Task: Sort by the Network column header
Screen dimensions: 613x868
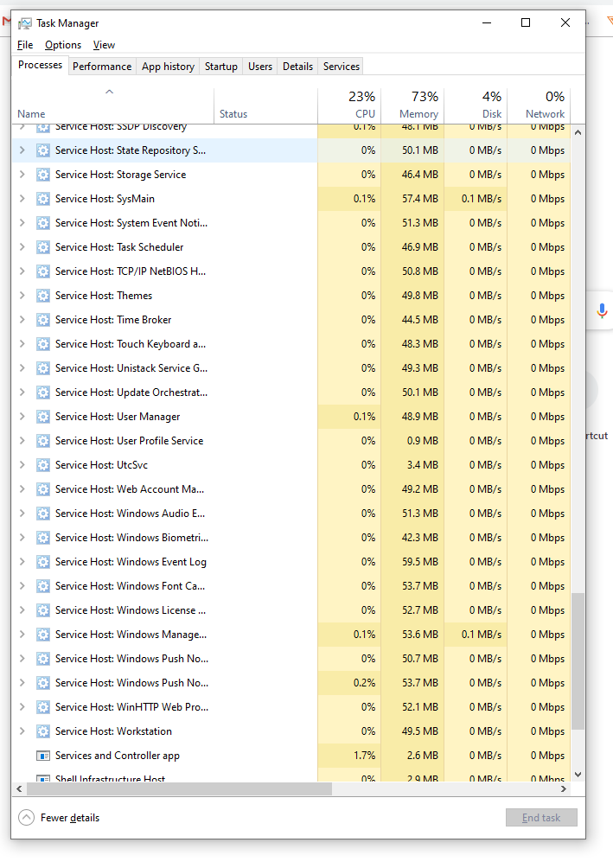Action: pos(539,105)
